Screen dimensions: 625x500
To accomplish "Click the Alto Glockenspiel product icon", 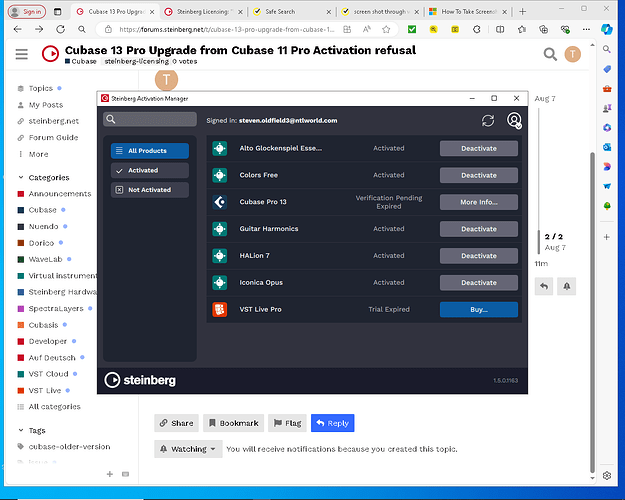I will click(220, 148).
